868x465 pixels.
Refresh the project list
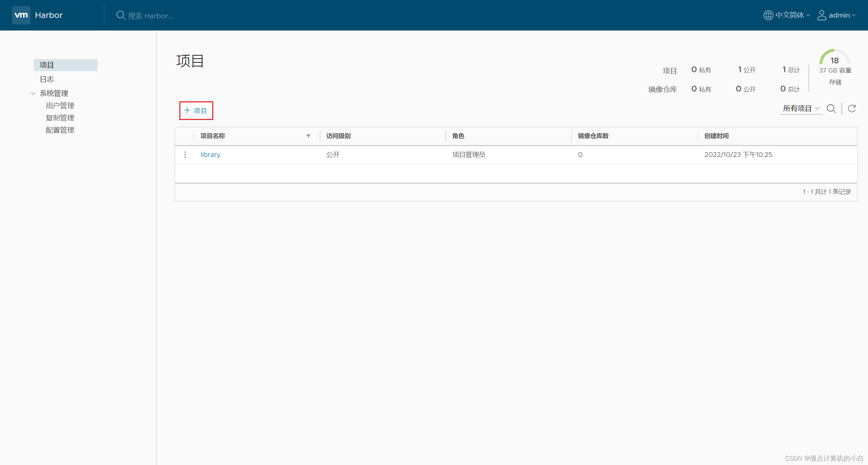click(x=852, y=108)
